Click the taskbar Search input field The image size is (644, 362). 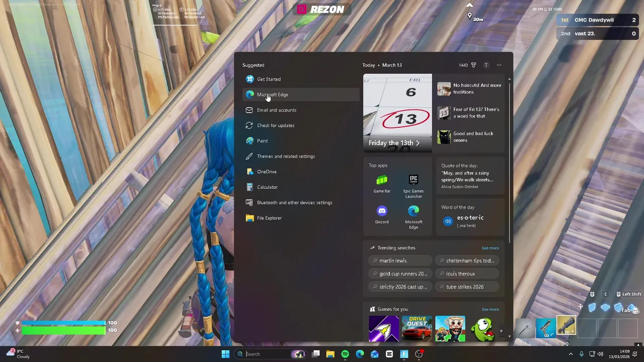271,354
